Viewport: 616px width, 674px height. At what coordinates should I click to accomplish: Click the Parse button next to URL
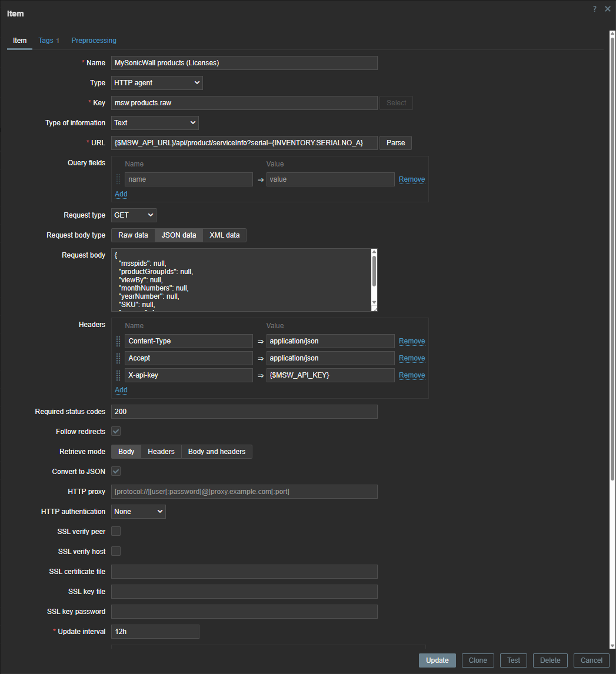coord(395,143)
